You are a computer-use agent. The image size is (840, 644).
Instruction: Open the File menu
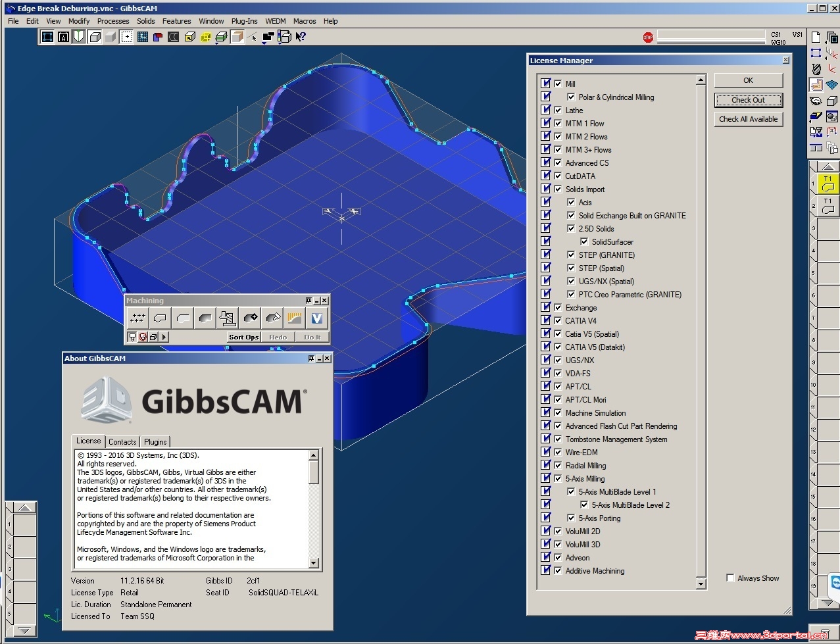(13, 21)
